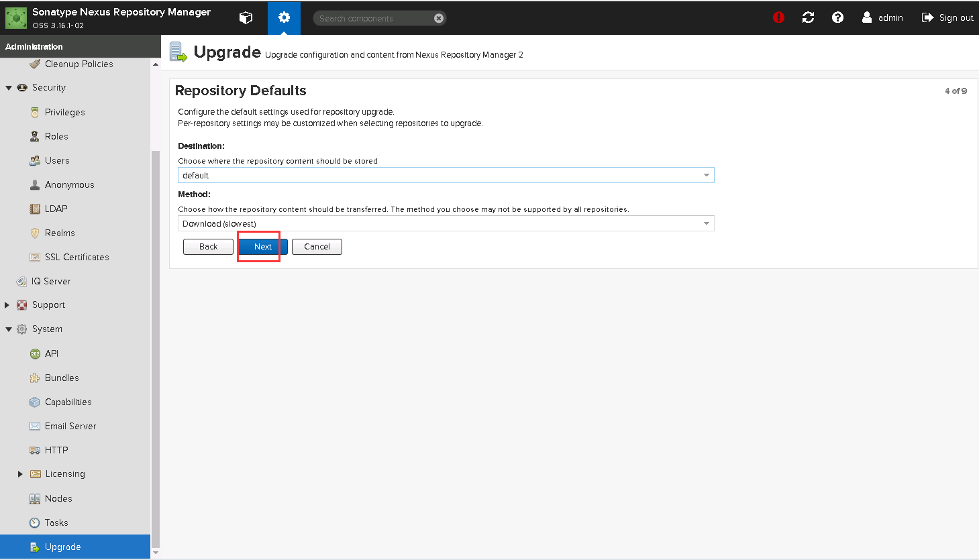Viewport: 979px width, 560px height.
Task: Click the Tasks clock icon
Action: tap(35, 522)
